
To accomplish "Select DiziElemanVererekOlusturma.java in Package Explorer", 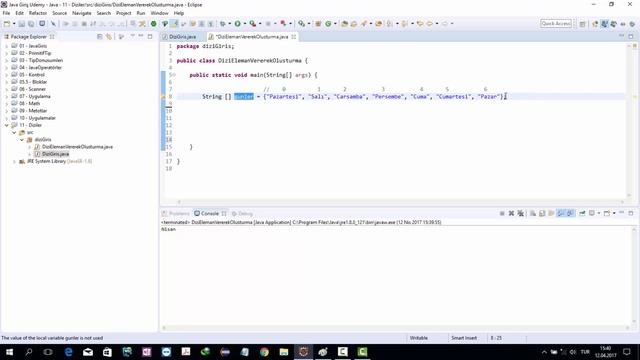I will click(77, 147).
